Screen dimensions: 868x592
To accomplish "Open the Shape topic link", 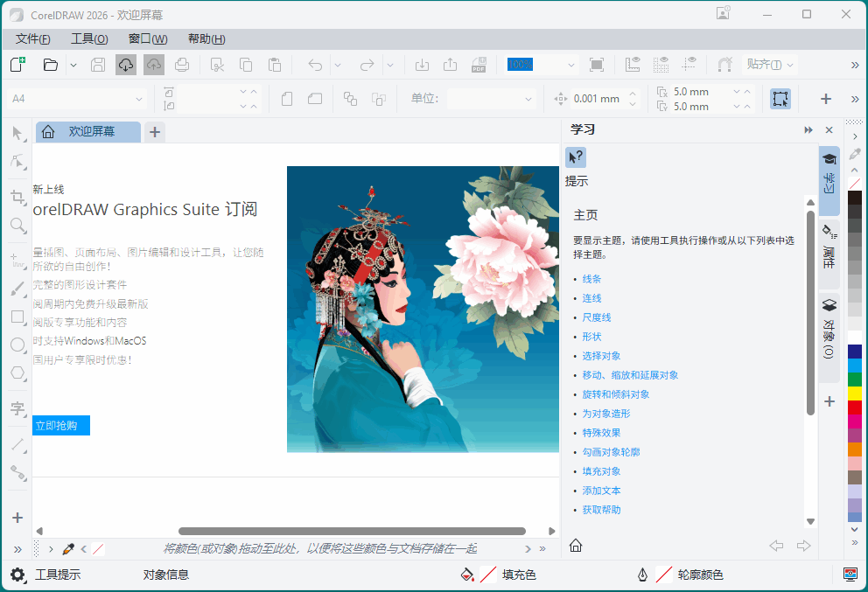I will pos(591,337).
